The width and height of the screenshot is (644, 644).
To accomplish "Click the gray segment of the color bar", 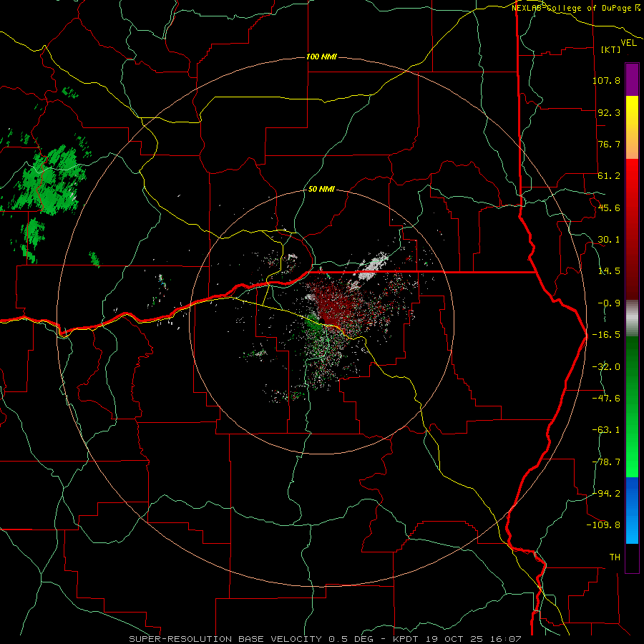I will [632, 318].
